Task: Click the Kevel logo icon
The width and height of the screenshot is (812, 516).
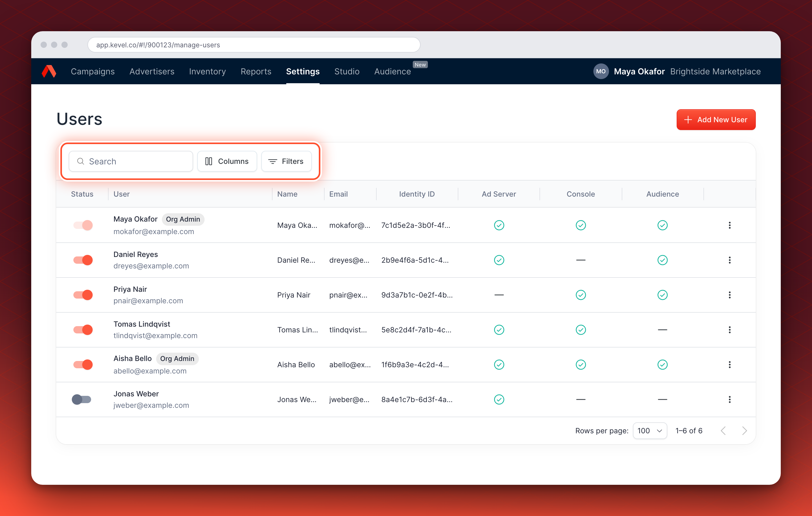Action: coord(49,72)
